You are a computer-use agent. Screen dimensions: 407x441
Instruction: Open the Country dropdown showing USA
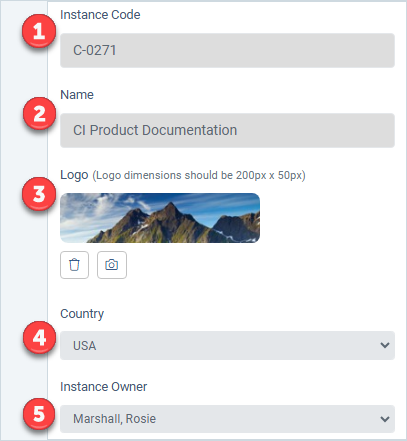pos(227,345)
